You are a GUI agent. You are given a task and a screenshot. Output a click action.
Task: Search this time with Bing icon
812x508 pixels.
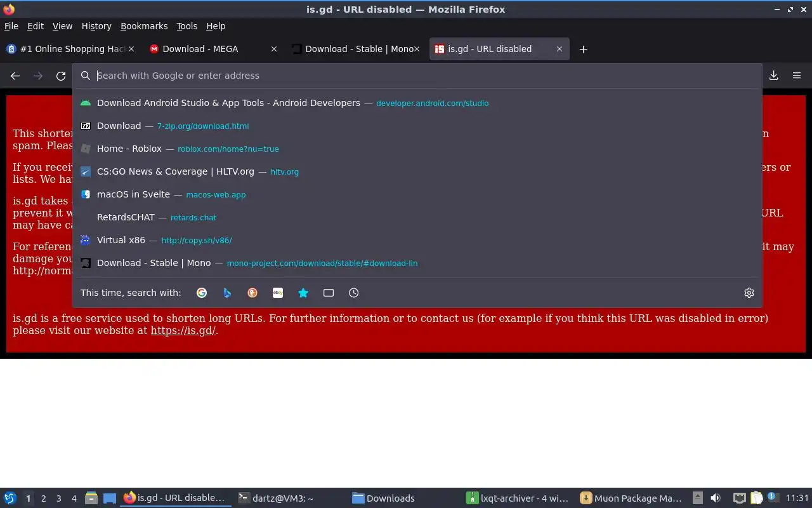click(227, 293)
